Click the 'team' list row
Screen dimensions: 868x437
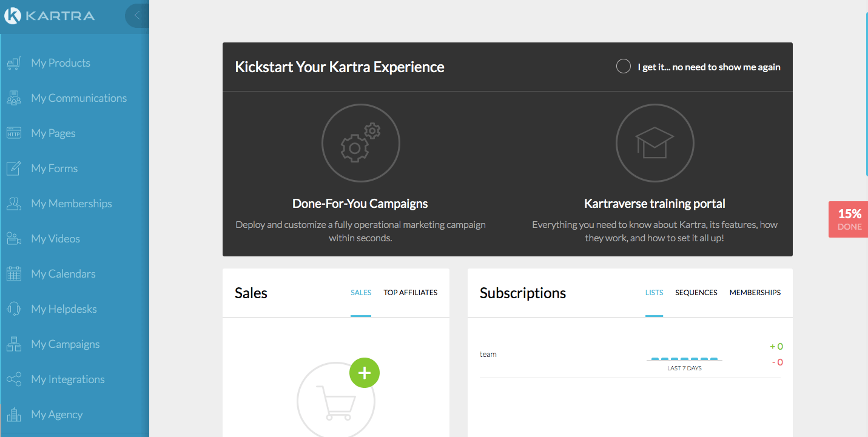[630, 355]
